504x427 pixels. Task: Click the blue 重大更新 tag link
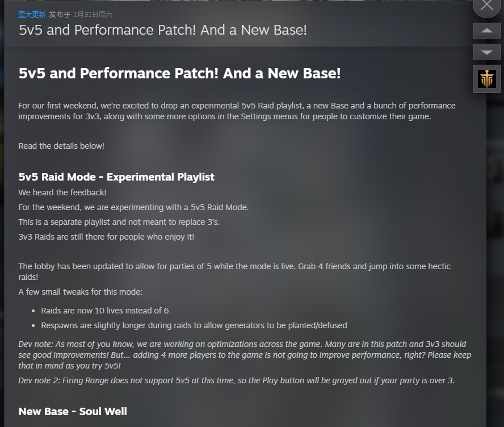pos(32,15)
